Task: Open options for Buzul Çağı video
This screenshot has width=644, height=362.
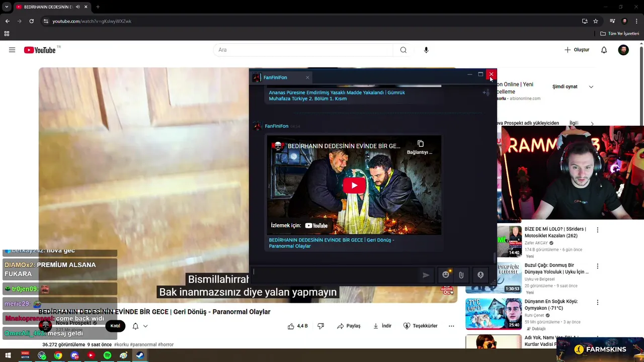Action: (x=598, y=266)
